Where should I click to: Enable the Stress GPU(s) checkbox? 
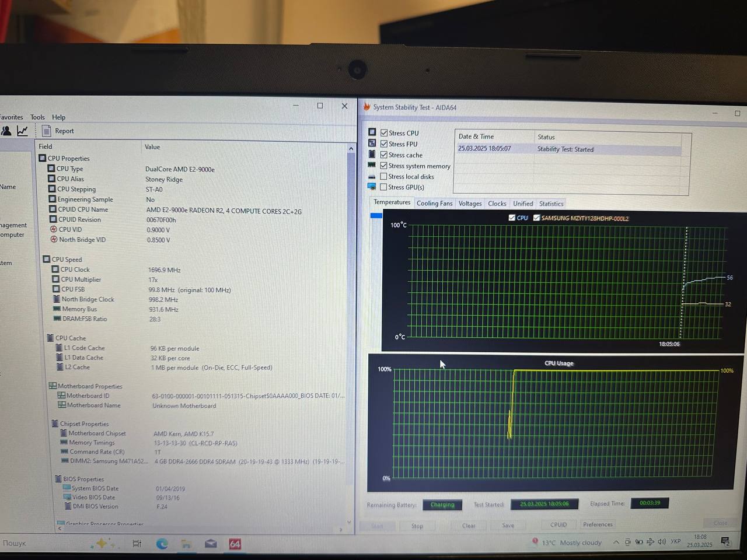pyautogui.click(x=383, y=187)
